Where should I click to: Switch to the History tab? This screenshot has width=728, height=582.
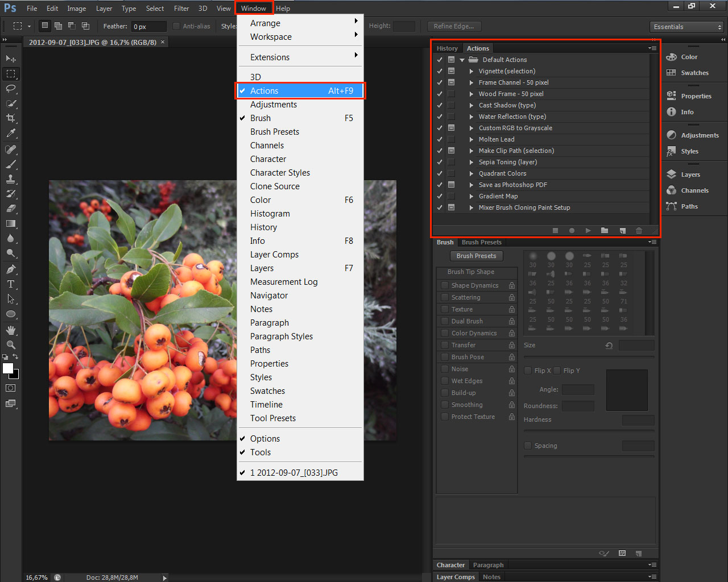pyautogui.click(x=447, y=48)
